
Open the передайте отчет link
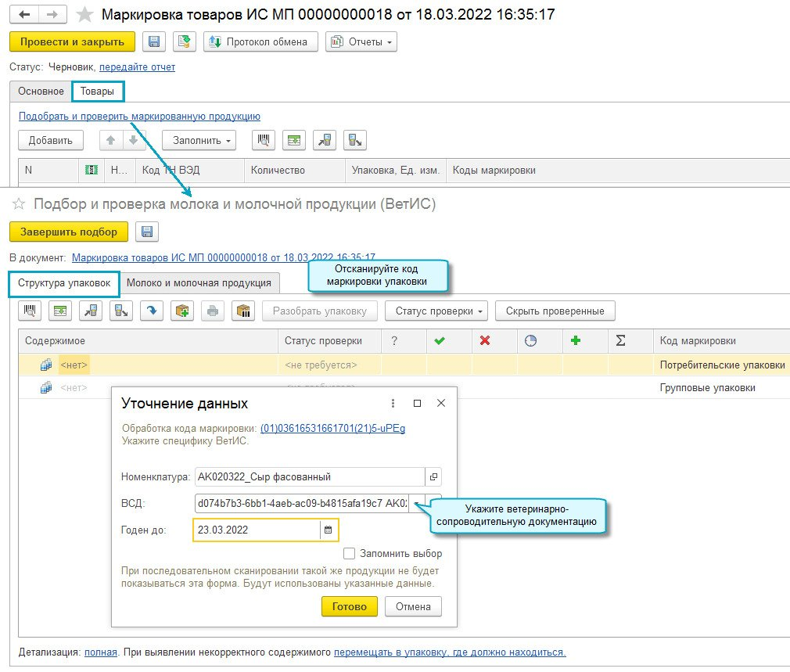click(x=137, y=67)
